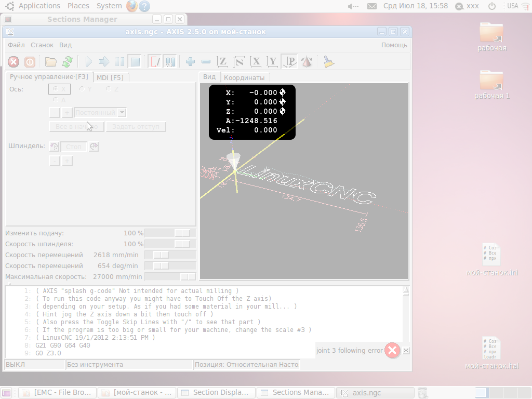Toggle Skip Lines with slash icon

(155, 62)
